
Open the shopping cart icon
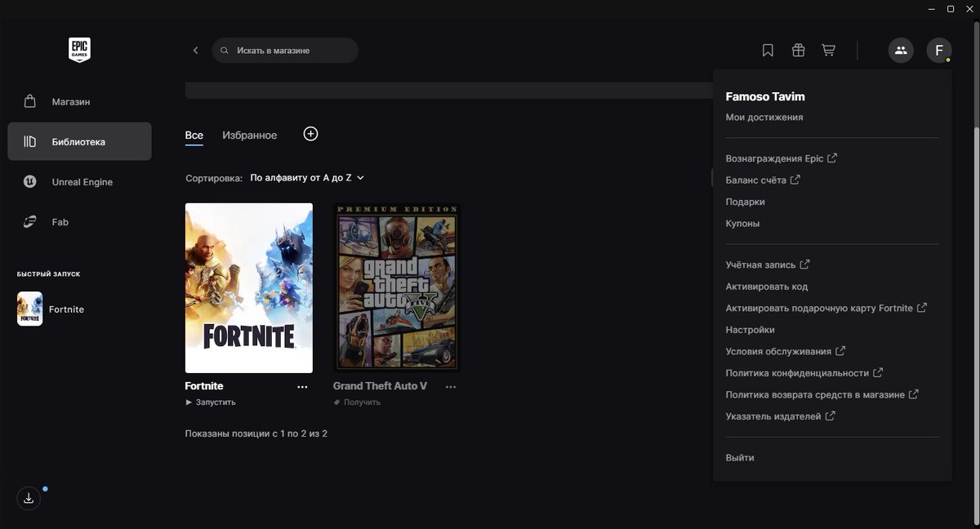coord(828,51)
